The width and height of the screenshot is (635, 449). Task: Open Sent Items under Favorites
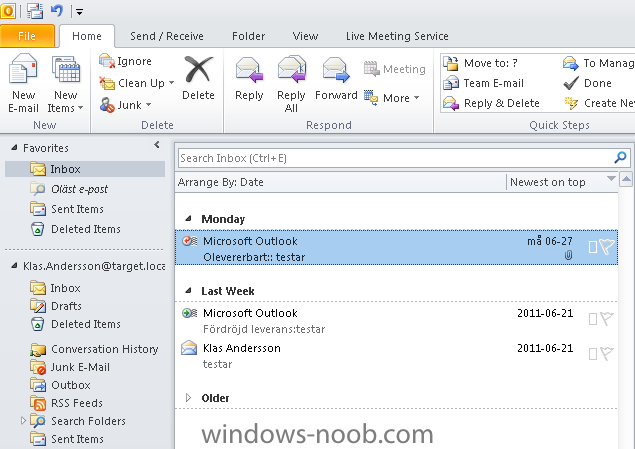(67, 209)
